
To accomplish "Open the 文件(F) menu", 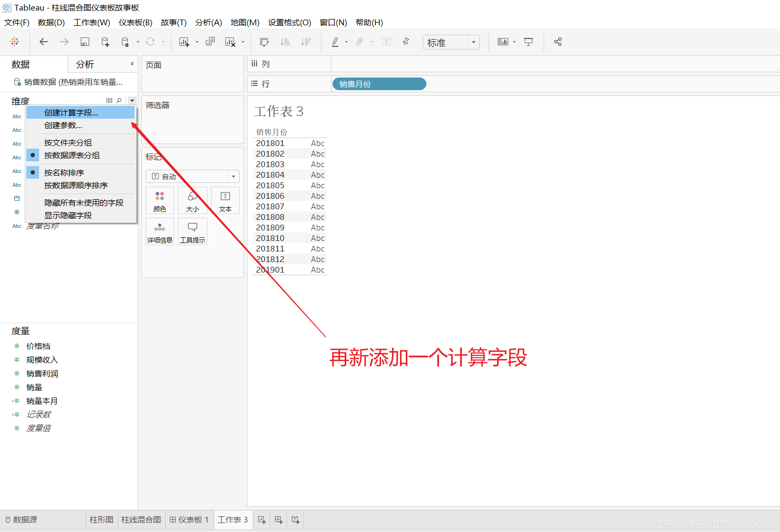I will tap(17, 23).
